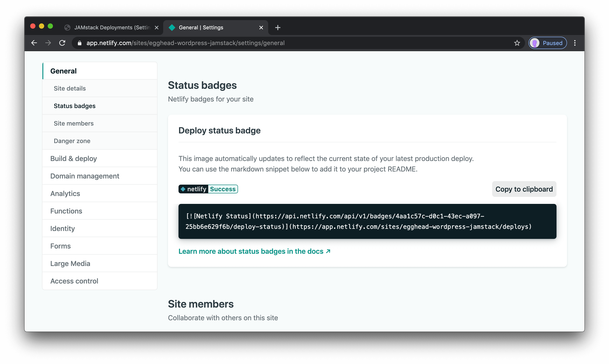Click the markdown snippet code block

point(367,221)
